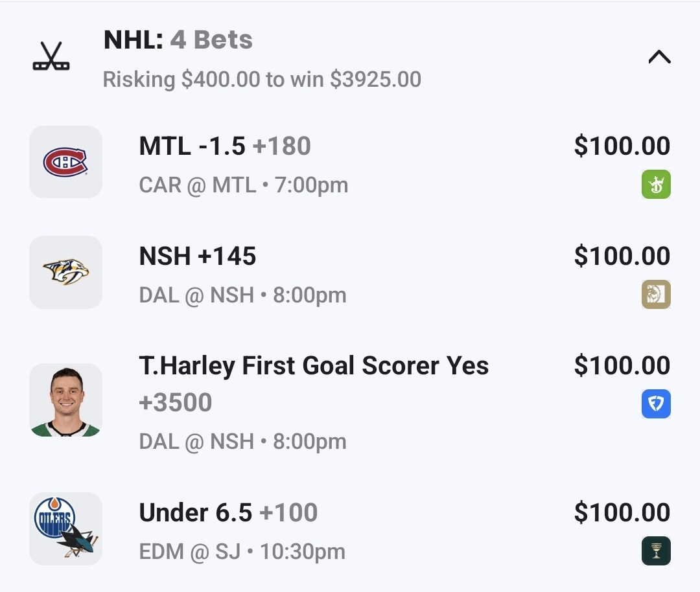Click the green DraftKings sportsbook icon
Viewport: 700px width, 592px height.
click(656, 185)
